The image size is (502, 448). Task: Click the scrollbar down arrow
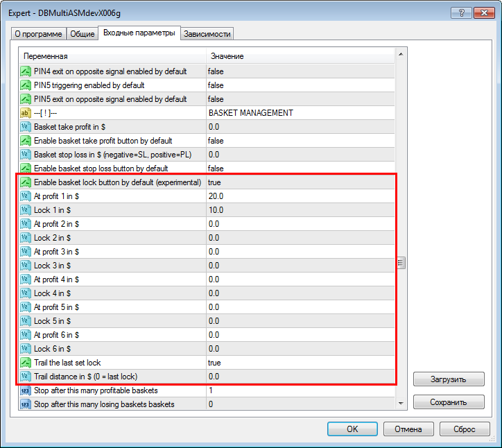401,404
